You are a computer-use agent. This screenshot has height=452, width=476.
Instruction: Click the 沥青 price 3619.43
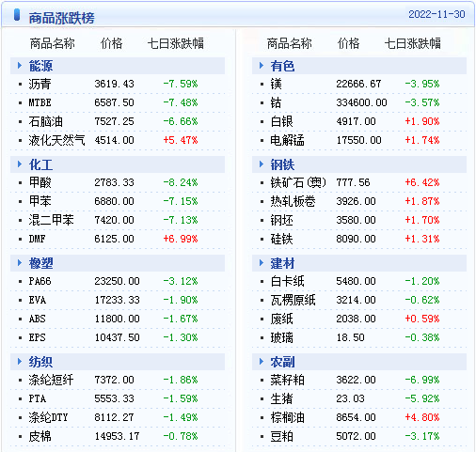click(x=114, y=84)
